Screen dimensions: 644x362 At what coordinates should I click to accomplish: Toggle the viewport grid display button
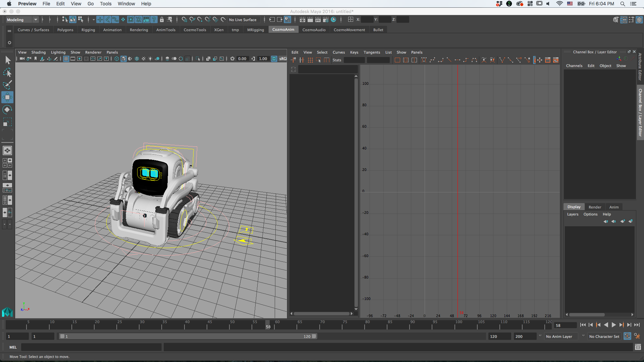66,59
